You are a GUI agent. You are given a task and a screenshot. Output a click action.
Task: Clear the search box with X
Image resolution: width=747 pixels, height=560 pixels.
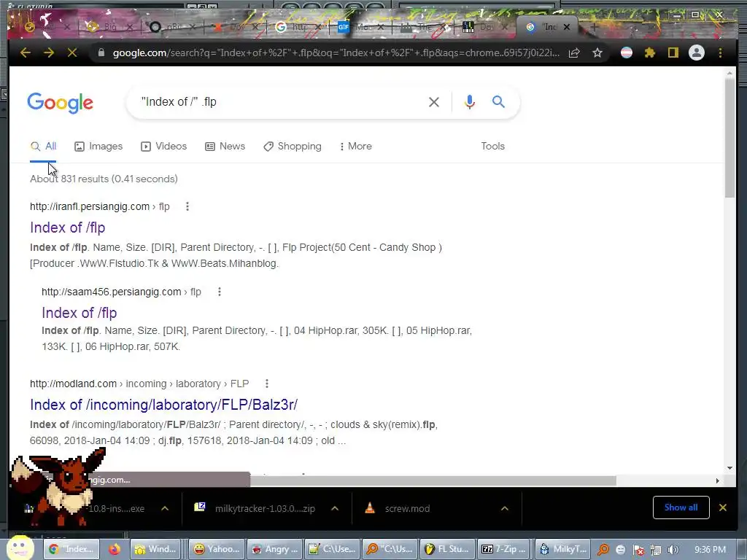(x=433, y=102)
